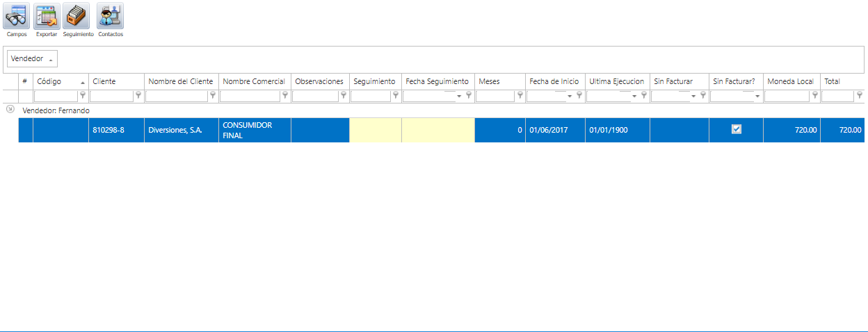Open the Fecha Seguimiento filter dropdown
The image size is (868, 332).
pos(459,96)
